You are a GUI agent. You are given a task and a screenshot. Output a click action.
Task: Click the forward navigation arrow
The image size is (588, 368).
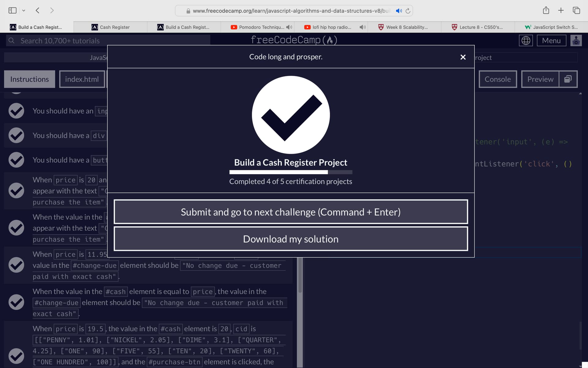[x=52, y=10]
